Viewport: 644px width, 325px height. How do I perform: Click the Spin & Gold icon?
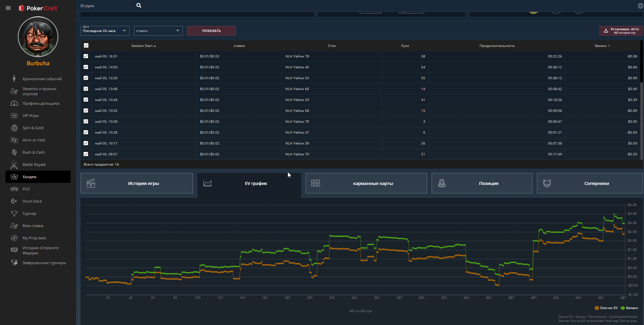click(14, 128)
